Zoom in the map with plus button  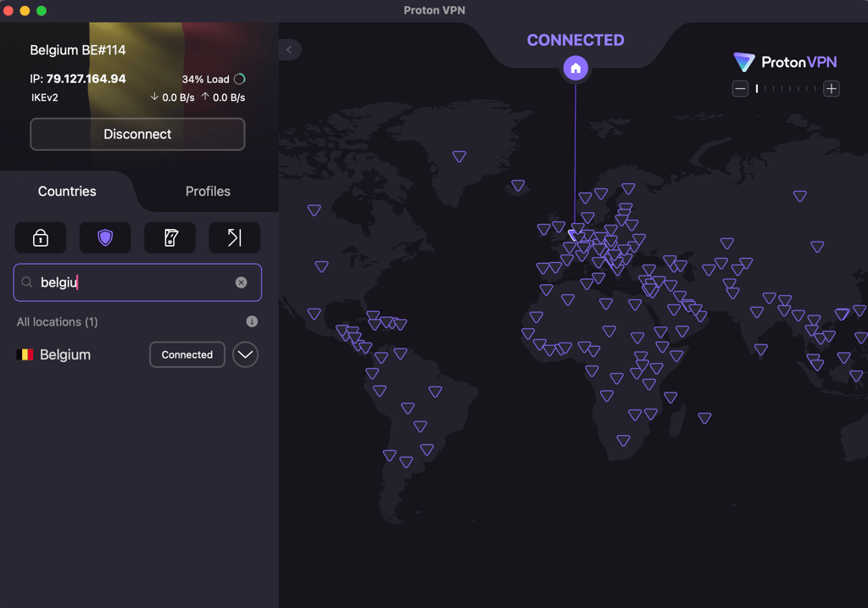tap(832, 88)
